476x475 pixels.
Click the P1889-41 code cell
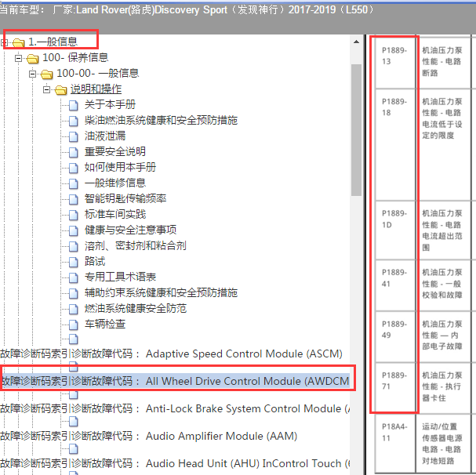click(x=395, y=285)
